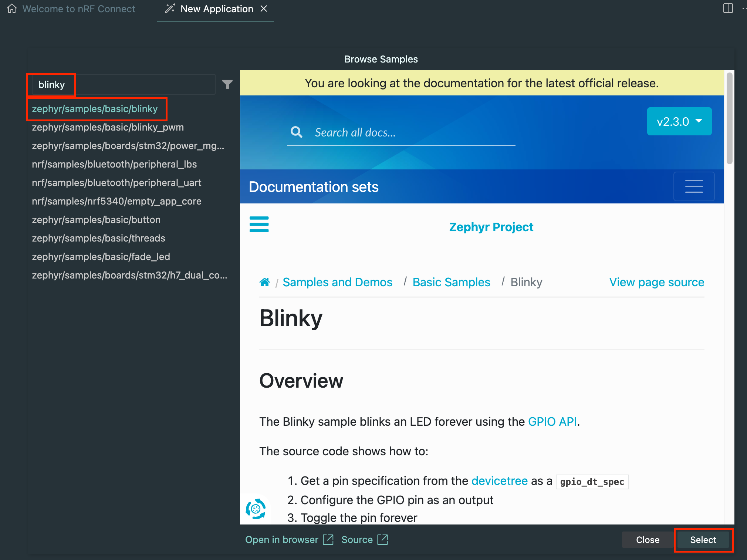747x560 pixels.
Task: Select the nrf/samples/bluetooth/peripheral_uart sample
Action: point(116,183)
